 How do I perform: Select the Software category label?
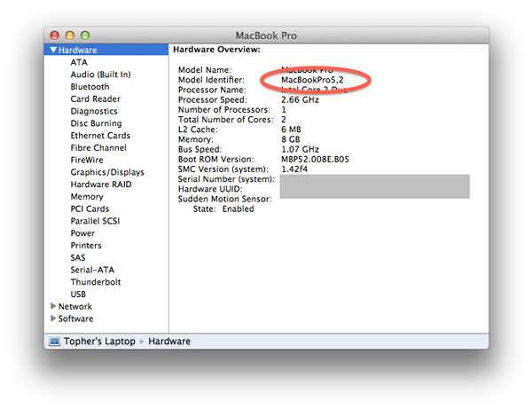pos(75,319)
